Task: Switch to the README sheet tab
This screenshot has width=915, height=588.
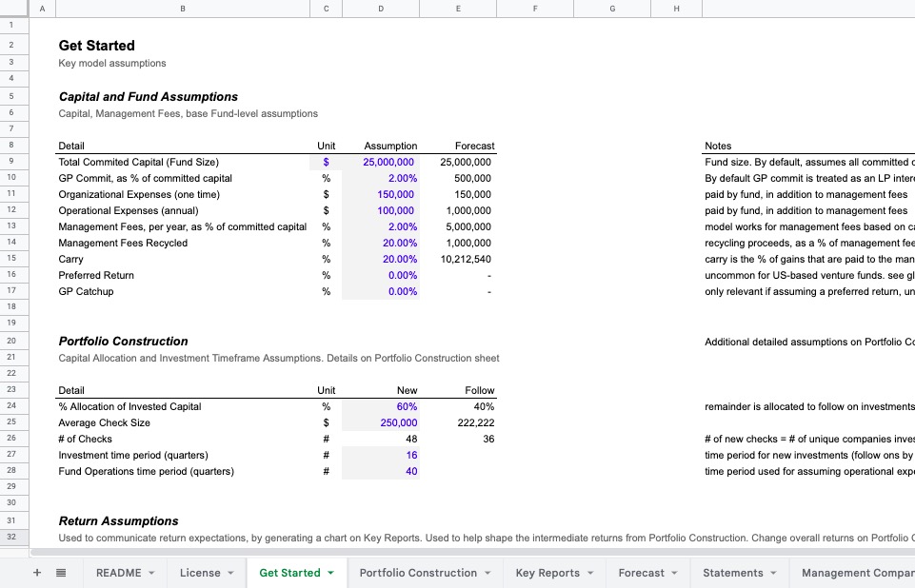Action: coord(118,573)
